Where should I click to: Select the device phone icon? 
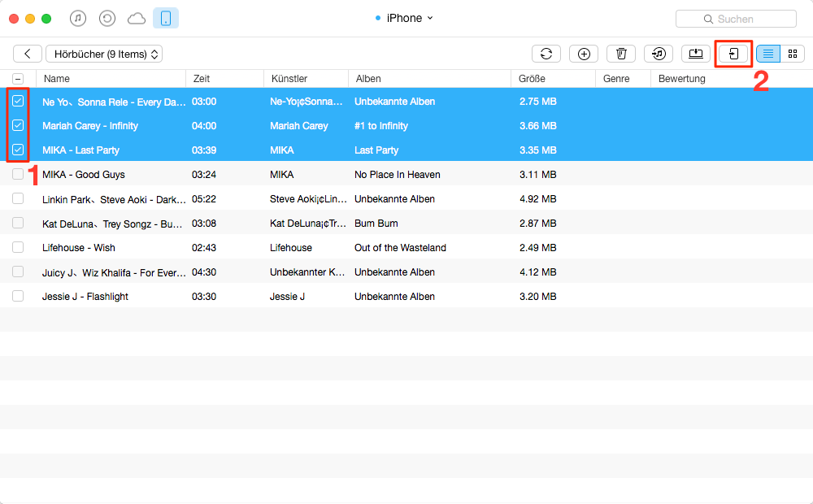(x=166, y=19)
